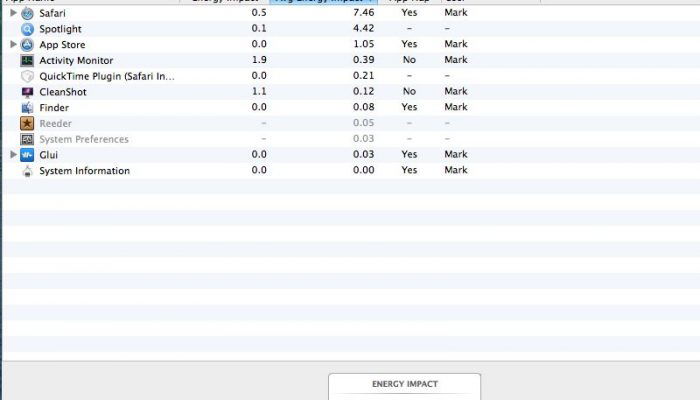
Task: Select the Glui row name
Action: [x=48, y=155]
